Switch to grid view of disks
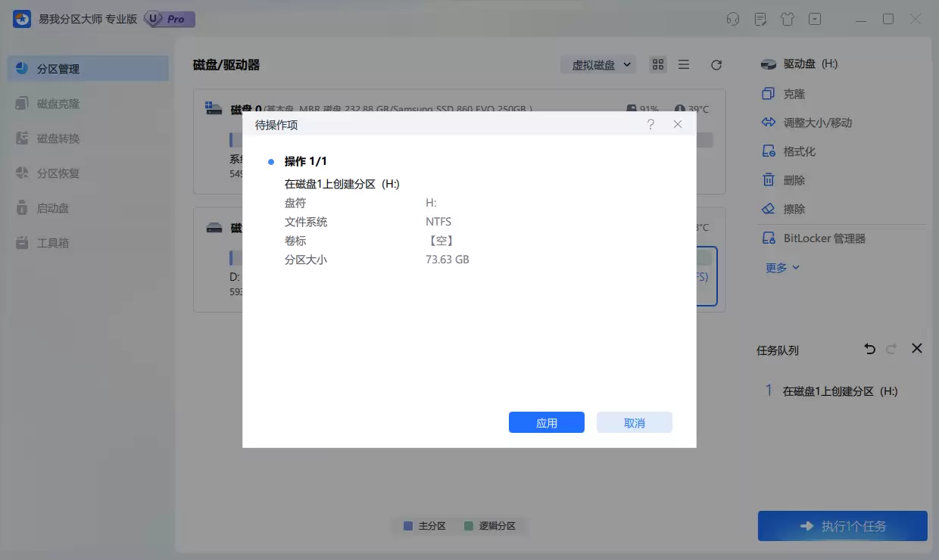This screenshot has width=939, height=560. pyautogui.click(x=657, y=64)
